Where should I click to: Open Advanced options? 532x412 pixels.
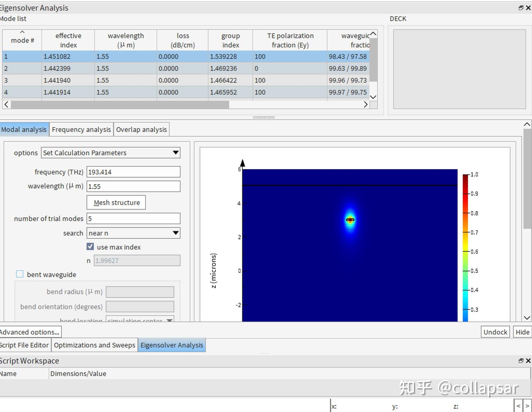30,332
